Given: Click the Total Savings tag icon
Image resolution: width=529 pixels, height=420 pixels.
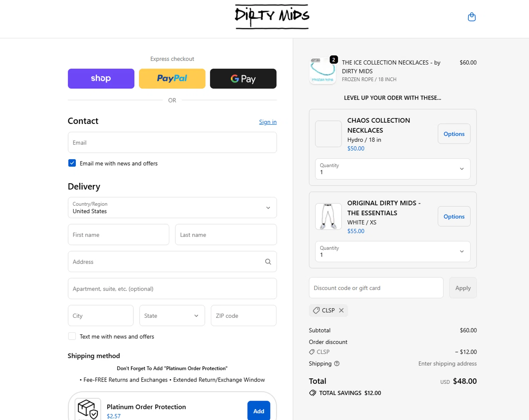Looking at the screenshot, I should click(312, 393).
